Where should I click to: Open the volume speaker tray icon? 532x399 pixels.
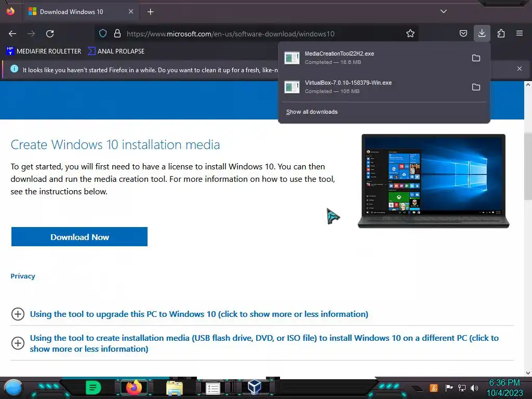click(474, 388)
